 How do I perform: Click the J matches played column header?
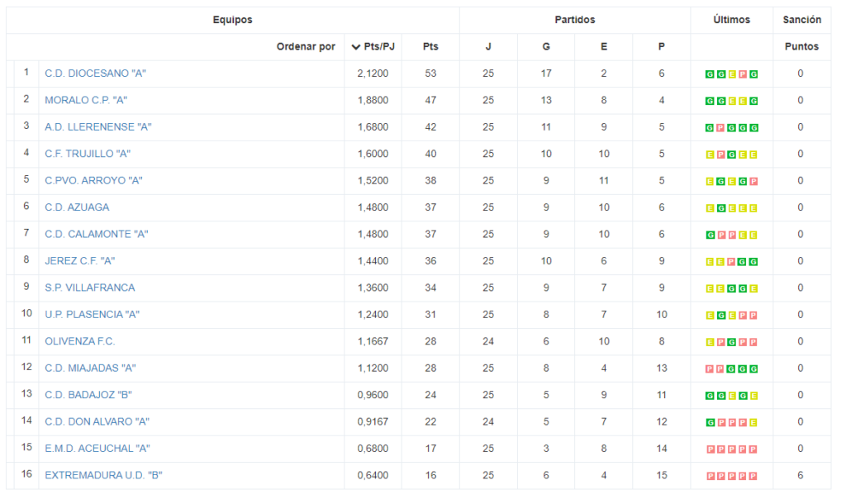click(x=487, y=46)
